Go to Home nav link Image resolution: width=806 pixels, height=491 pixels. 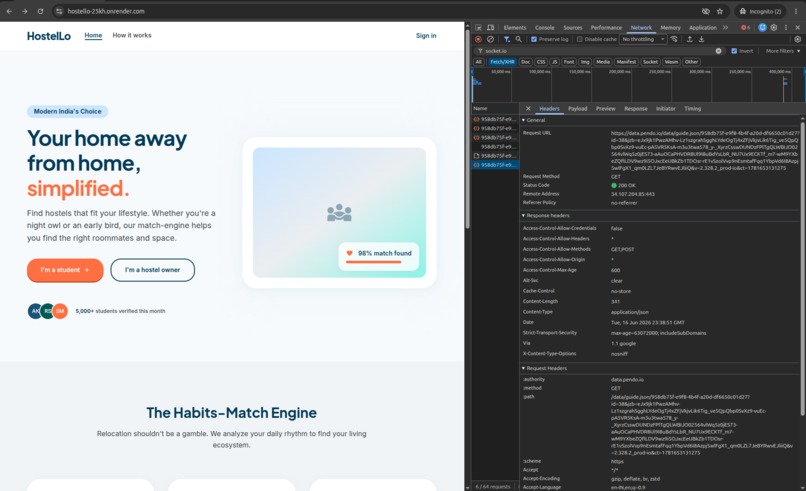93,35
